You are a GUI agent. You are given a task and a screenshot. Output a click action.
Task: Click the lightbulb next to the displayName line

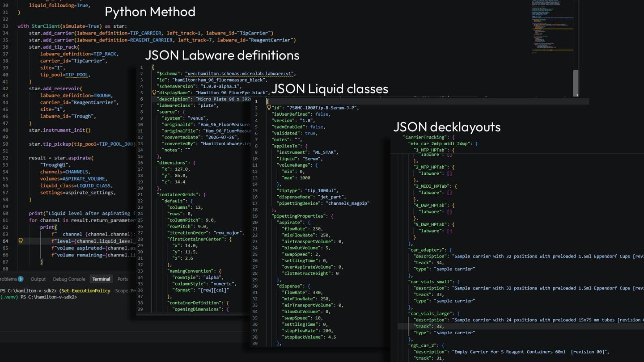tap(154, 93)
